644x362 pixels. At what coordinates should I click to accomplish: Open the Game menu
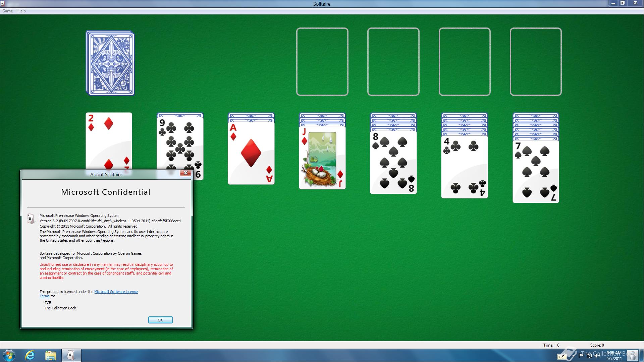tap(7, 11)
